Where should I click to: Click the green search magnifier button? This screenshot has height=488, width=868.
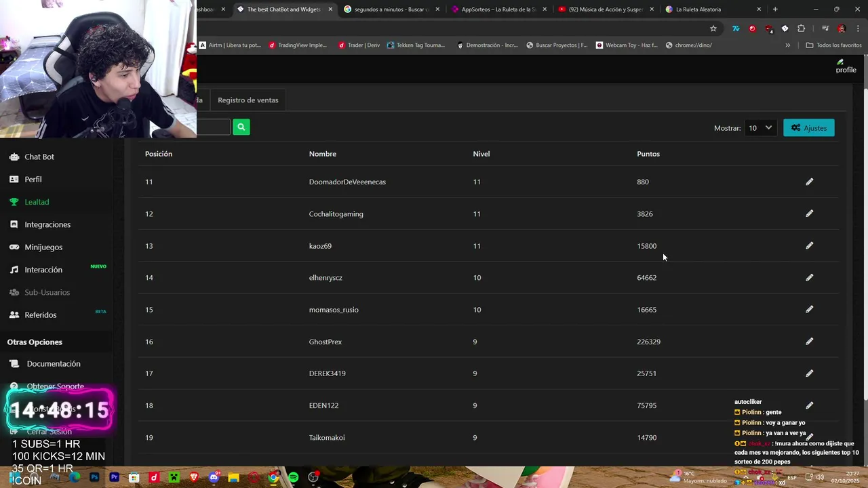click(x=241, y=127)
